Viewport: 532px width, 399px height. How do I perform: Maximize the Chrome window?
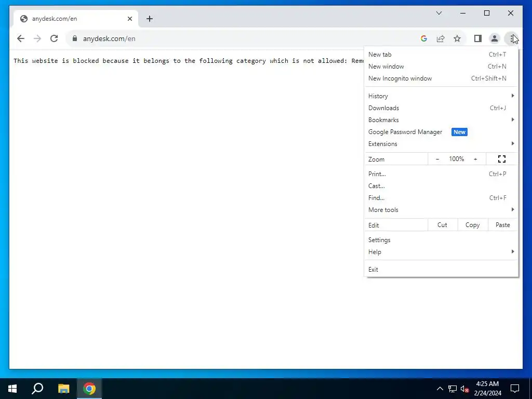point(486,13)
